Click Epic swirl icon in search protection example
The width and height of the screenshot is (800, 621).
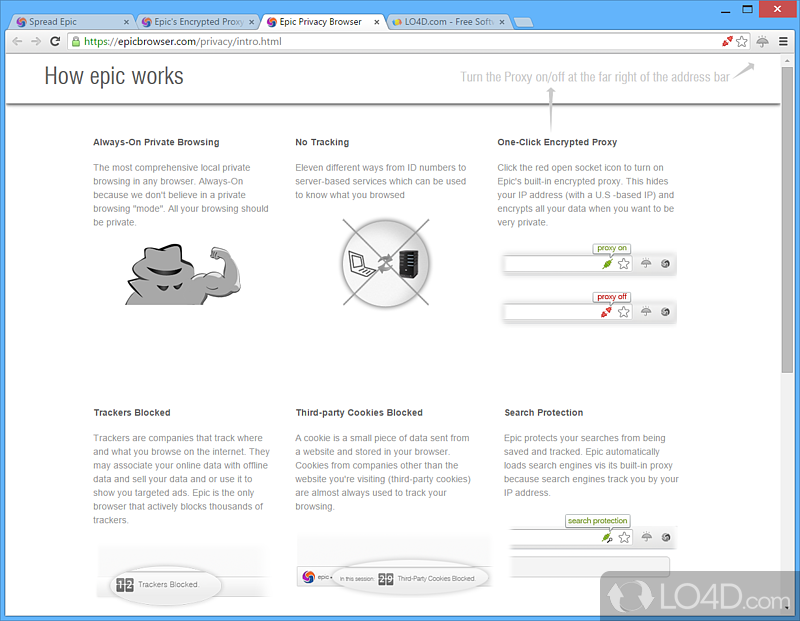click(666, 537)
